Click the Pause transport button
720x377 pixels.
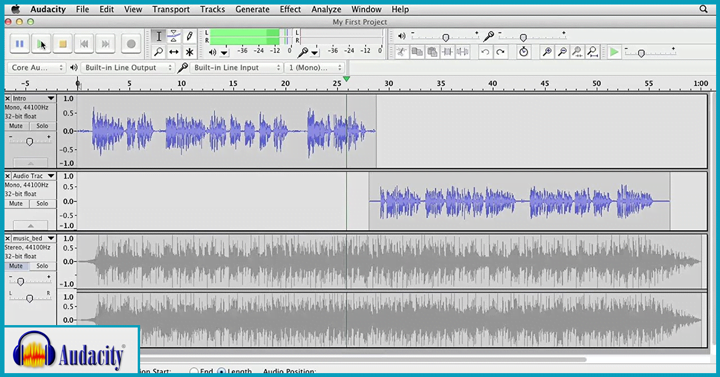(x=19, y=44)
